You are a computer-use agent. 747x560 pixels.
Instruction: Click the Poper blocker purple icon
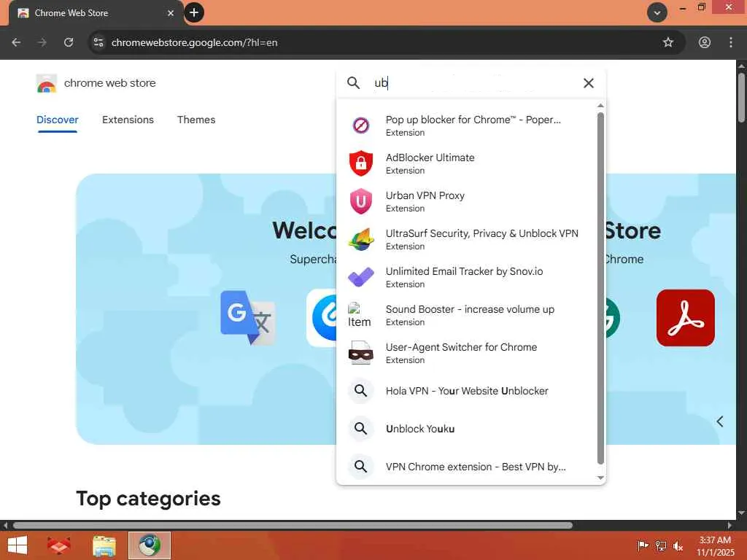(360, 125)
